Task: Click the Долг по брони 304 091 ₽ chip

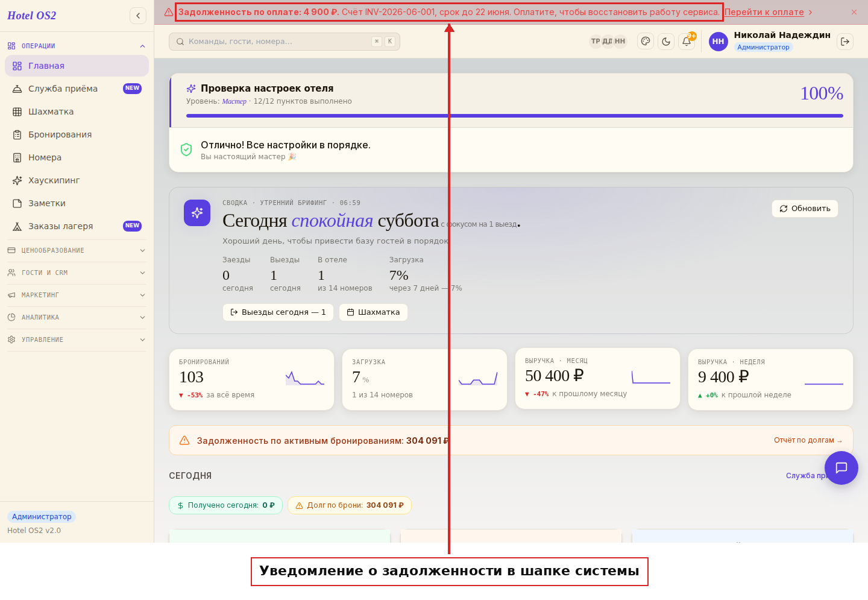Action: pyautogui.click(x=350, y=505)
